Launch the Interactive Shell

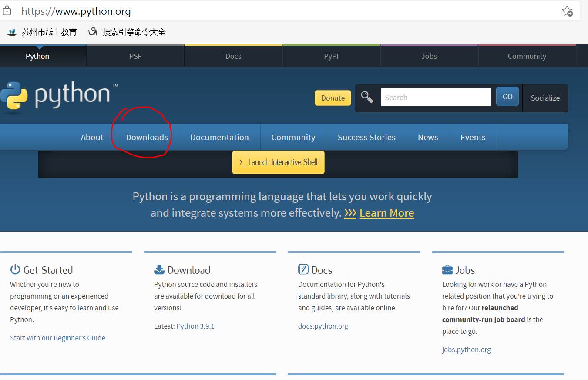[x=279, y=162]
